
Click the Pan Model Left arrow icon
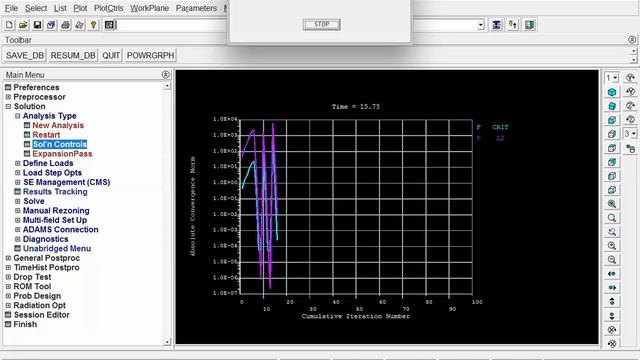coord(611,273)
